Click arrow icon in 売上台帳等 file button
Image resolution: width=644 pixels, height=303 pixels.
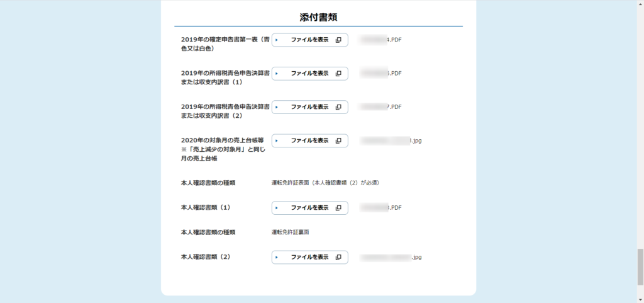click(277, 140)
